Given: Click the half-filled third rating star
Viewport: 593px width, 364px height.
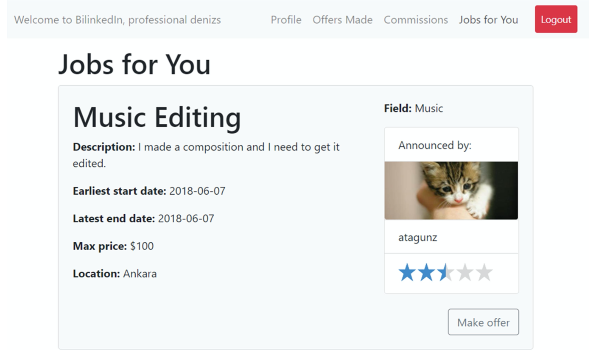Looking at the screenshot, I should coord(446,272).
